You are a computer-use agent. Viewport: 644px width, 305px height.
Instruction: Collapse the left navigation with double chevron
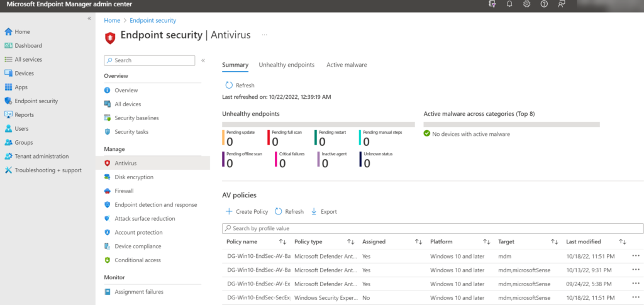[x=89, y=19]
